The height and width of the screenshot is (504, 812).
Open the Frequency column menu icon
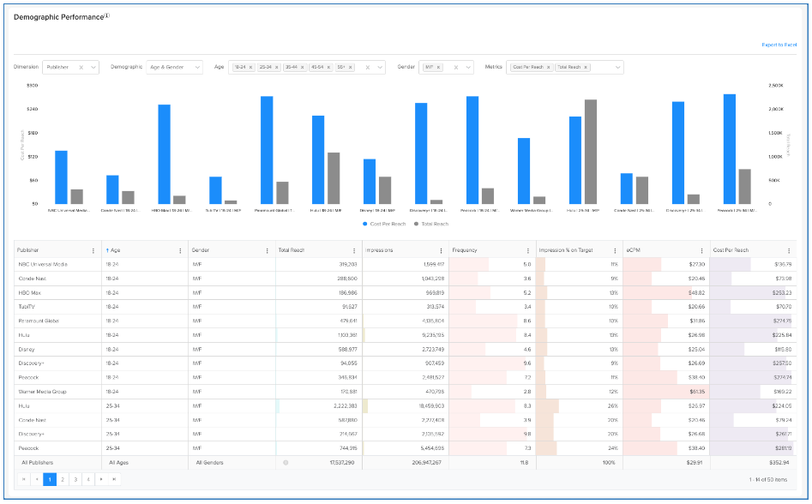pyautogui.click(x=528, y=250)
